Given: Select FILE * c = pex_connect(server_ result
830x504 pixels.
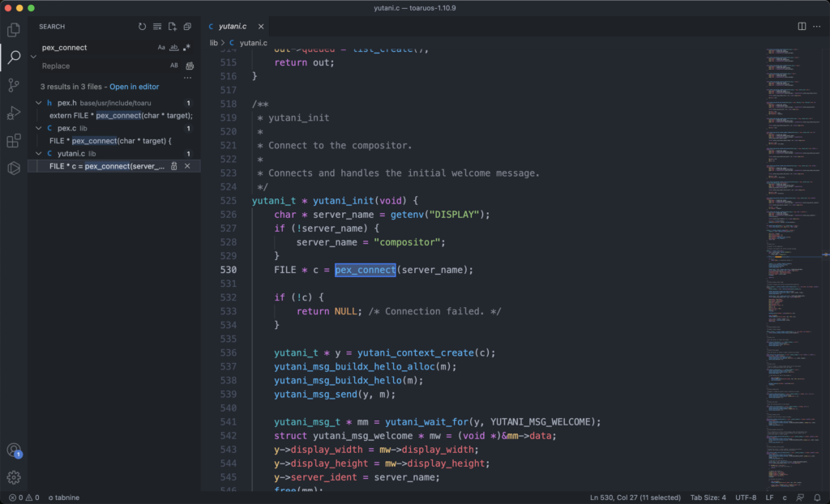Looking at the screenshot, I should point(107,166).
